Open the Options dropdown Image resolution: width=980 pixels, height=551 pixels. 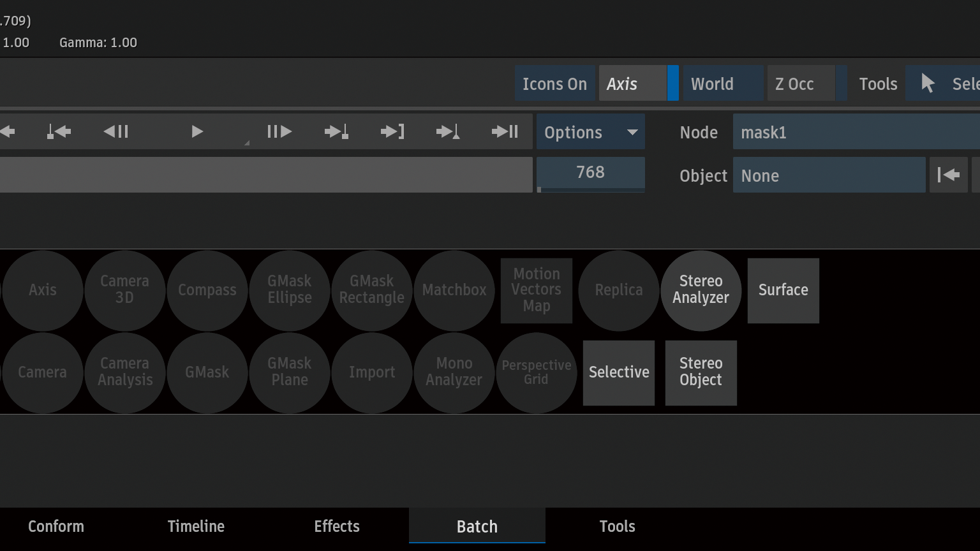[x=590, y=132]
